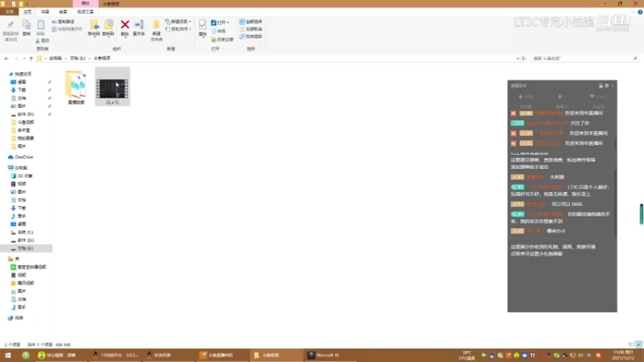Select 网络 (Network) in the sidebar
Viewport: 644px width, 362px height.
19,318
